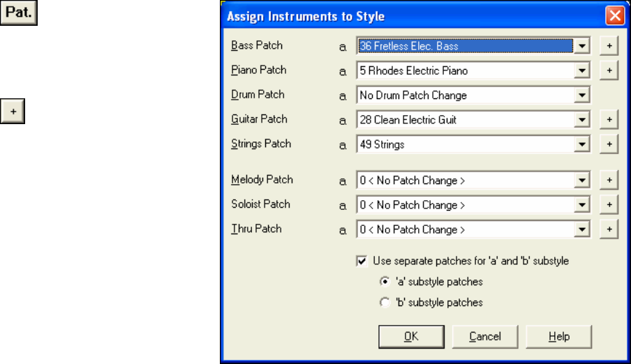This screenshot has width=631, height=364.
Task: Open Bass Patch dropdown arrow
Action: tap(582, 46)
